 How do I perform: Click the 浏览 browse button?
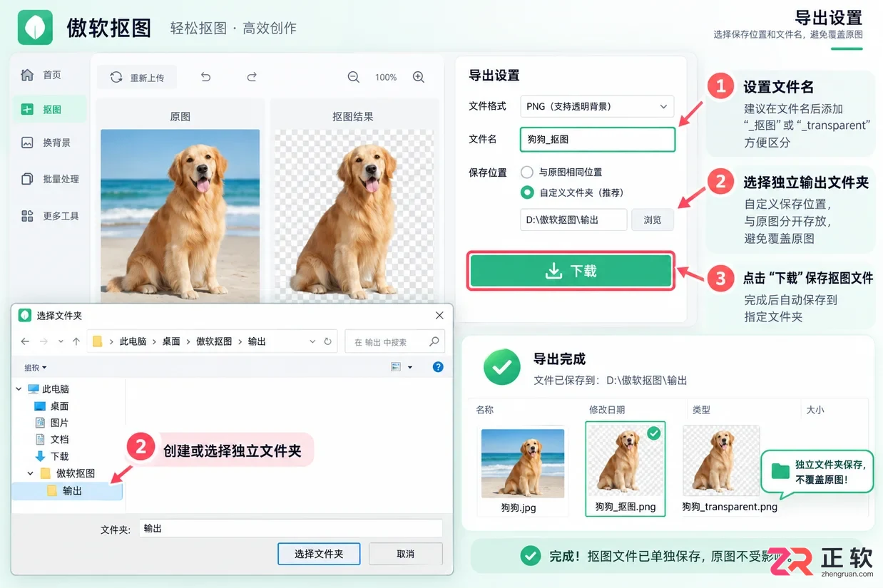click(653, 220)
